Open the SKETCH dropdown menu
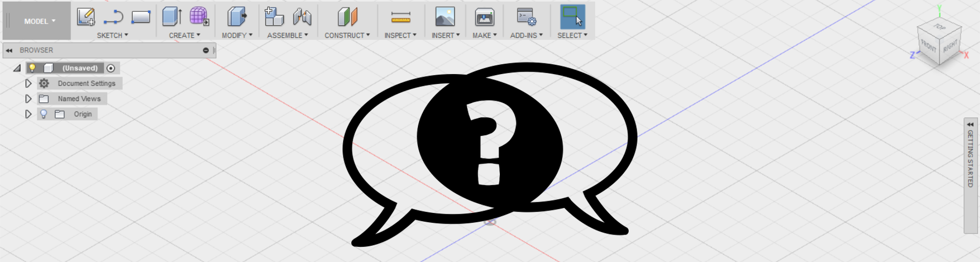 tap(112, 35)
